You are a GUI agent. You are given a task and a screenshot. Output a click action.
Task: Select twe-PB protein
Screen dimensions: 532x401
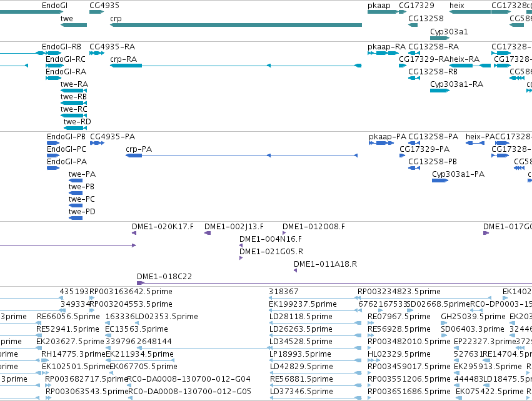click(76, 193)
